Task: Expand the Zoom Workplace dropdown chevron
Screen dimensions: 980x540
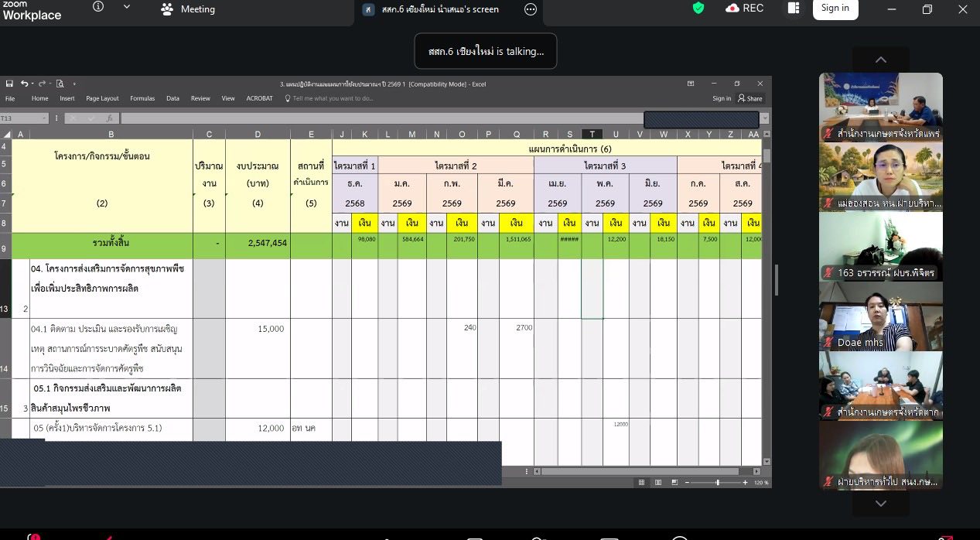Action: pos(127,7)
